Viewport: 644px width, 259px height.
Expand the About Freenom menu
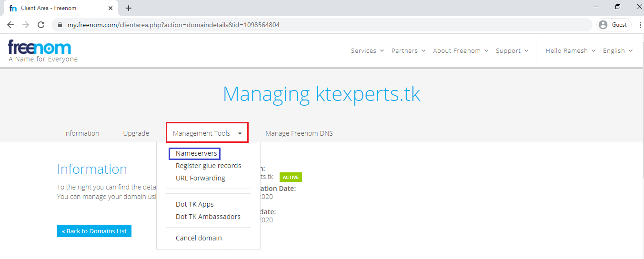pyautogui.click(x=460, y=50)
